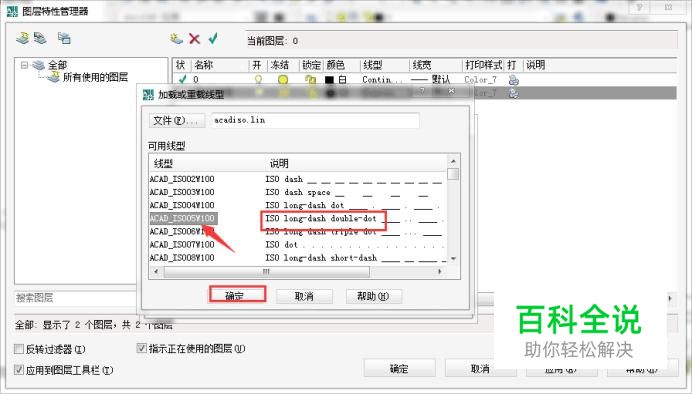Viewport: 692px width, 394px height.
Task: Click the acadiso.lin filename field
Action: point(315,120)
